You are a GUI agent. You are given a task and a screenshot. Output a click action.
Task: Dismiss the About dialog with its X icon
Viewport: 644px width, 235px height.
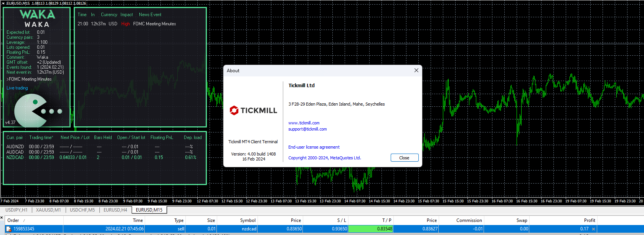point(416,70)
